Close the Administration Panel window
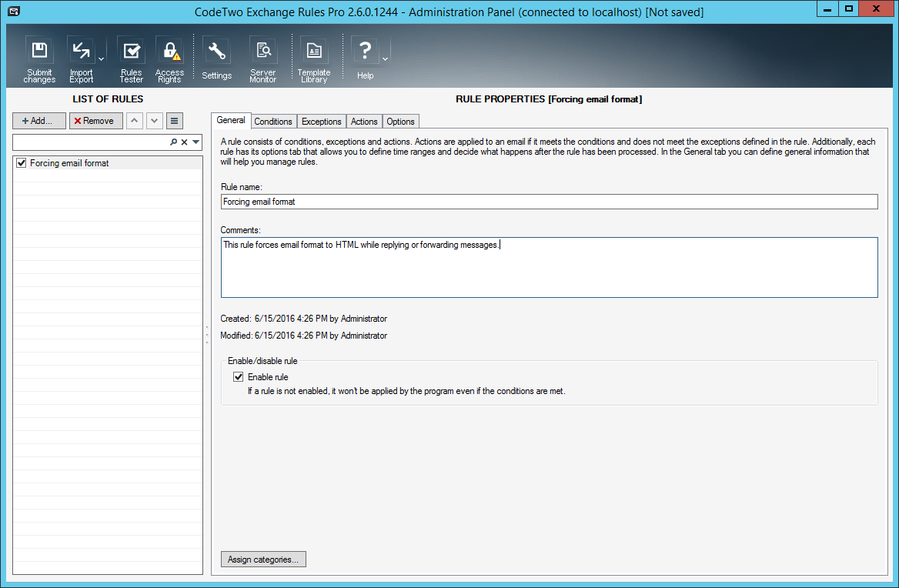899x588 pixels. click(x=877, y=8)
